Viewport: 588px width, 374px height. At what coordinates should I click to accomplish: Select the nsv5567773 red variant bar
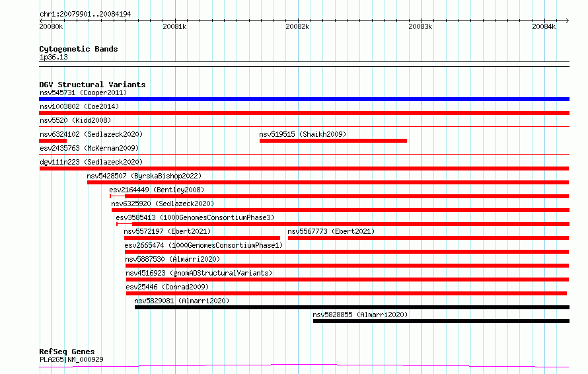click(x=428, y=238)
